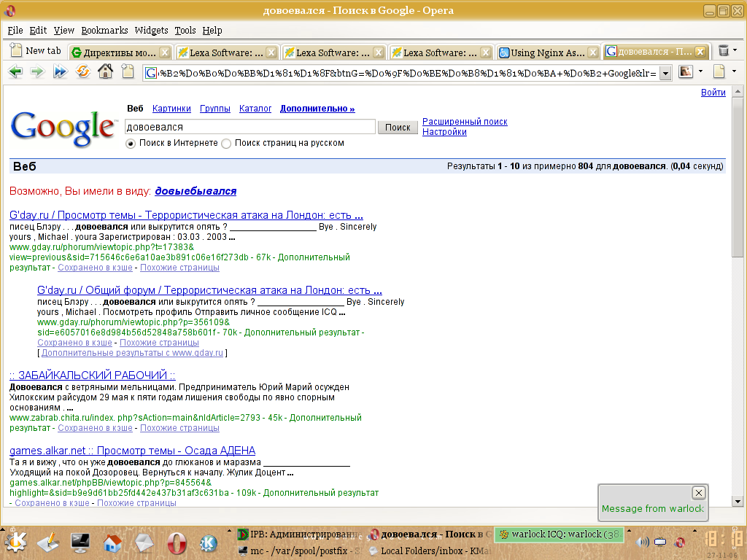This screenshot has height=560, width=747.
Task: Open the Tools menu
Action: pos(185,31)
